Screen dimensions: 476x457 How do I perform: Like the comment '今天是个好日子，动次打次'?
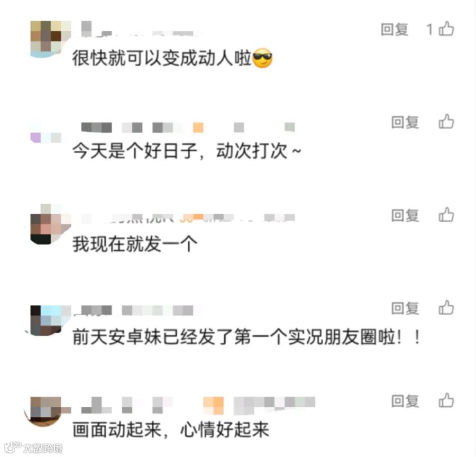(x=446, y=122)
